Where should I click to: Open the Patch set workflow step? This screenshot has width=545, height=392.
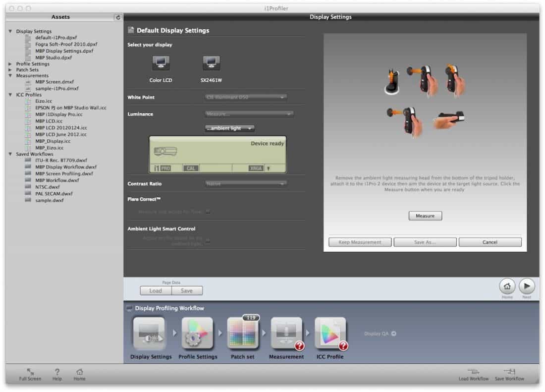click(243, 334)
